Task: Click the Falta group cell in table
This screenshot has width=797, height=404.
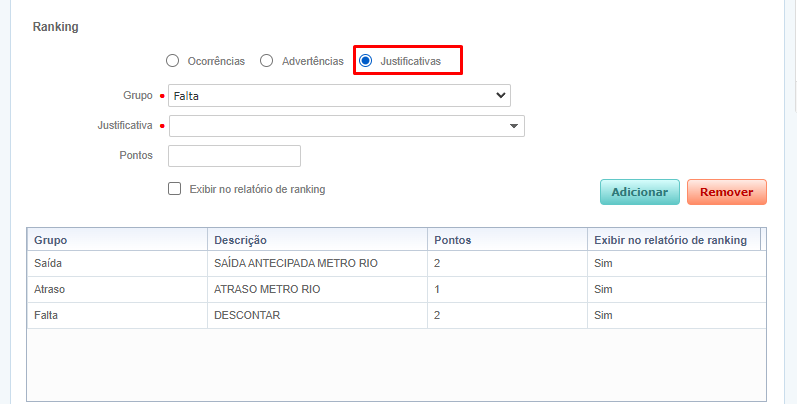Action: (47, 316)
